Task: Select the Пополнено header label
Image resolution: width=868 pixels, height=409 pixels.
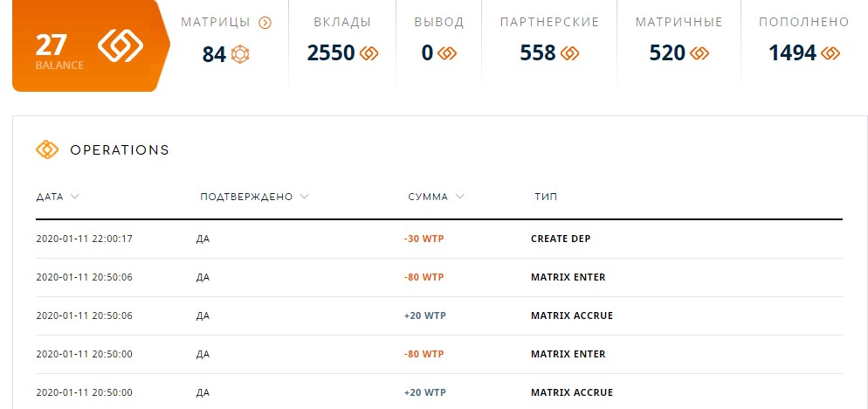Action: [x=803, y=22]
